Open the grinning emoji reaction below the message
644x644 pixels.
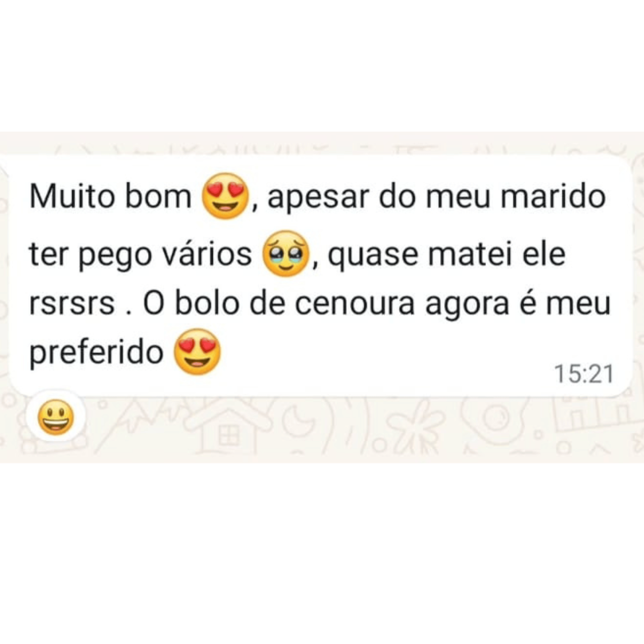point(56,418)
